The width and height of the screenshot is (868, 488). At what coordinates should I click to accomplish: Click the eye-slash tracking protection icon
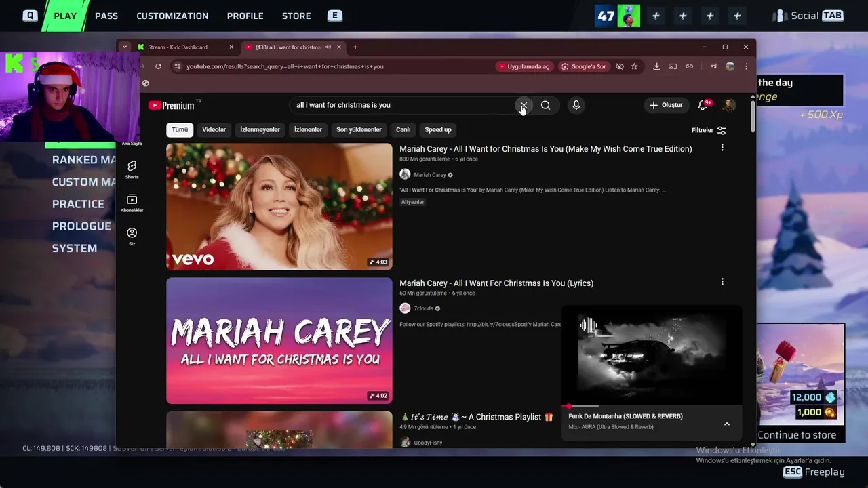619,66
